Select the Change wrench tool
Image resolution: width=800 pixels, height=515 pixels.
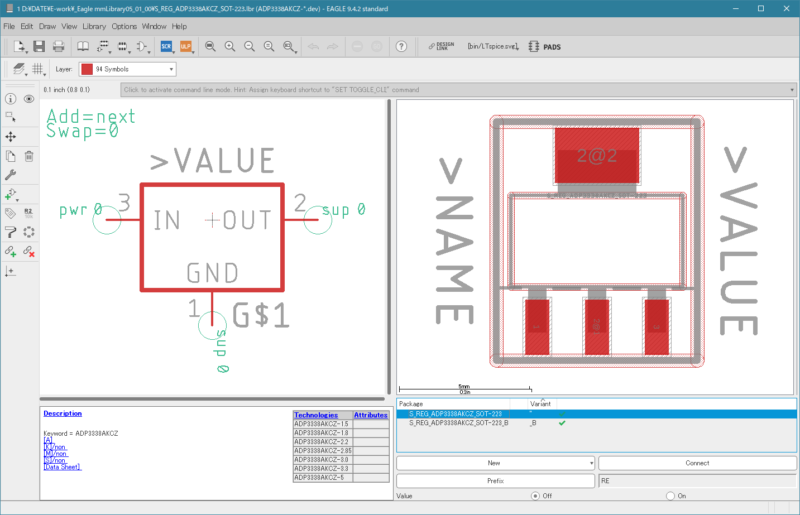click(11, 175)
